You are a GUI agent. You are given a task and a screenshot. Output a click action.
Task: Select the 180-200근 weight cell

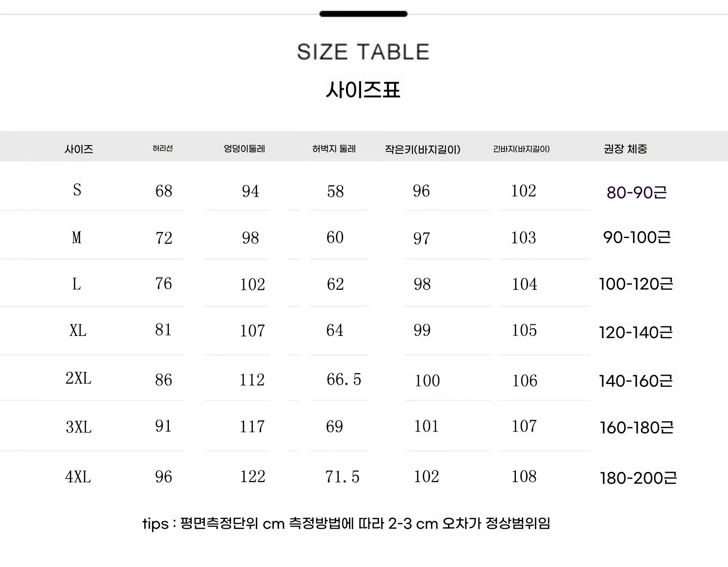point(638,478)
